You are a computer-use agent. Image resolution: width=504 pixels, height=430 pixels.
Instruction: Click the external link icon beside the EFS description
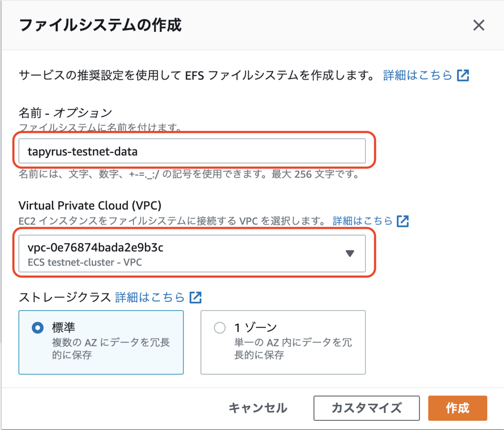463,76
